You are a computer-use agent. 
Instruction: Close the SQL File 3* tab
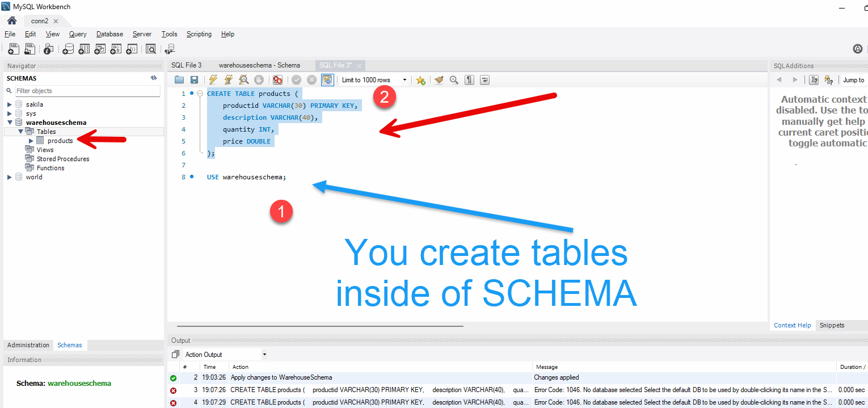(359, 66)
